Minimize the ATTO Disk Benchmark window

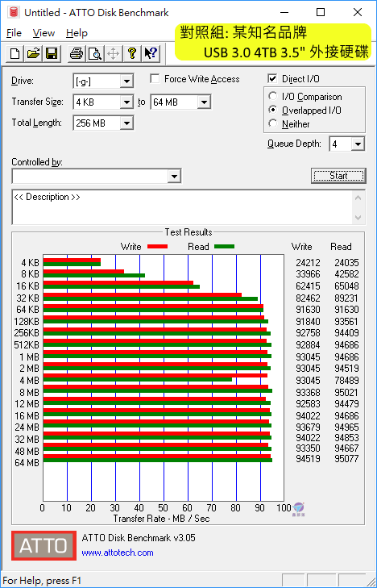[284, 12]
